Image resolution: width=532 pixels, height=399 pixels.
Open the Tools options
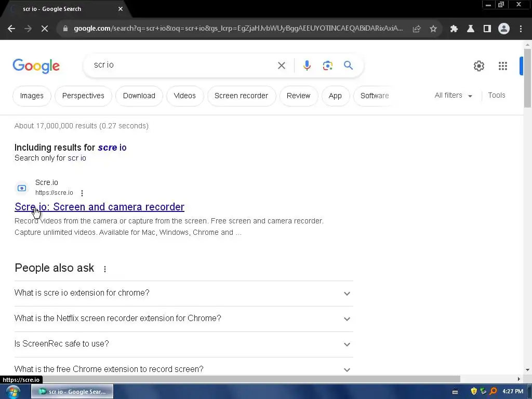click(496, 96)
